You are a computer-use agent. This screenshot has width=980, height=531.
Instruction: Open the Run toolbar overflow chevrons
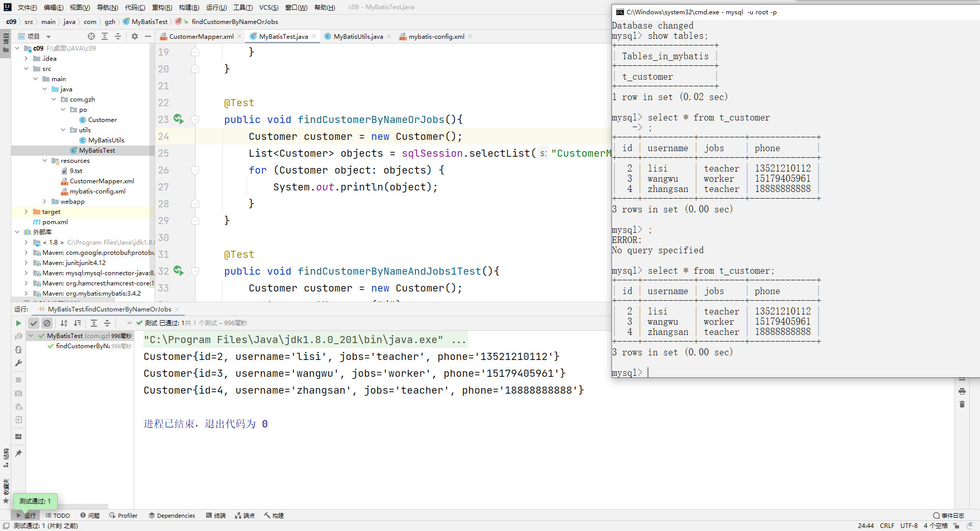[129, 323]
